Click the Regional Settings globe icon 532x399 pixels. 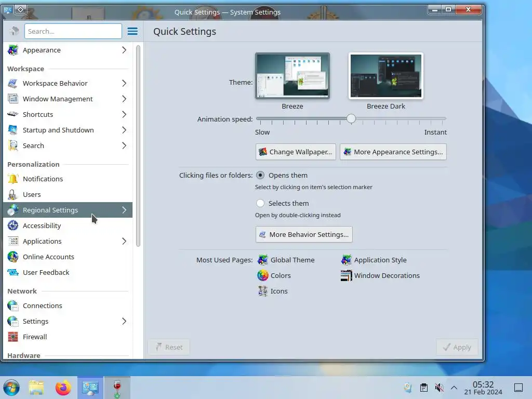click(x=13, y=210)
